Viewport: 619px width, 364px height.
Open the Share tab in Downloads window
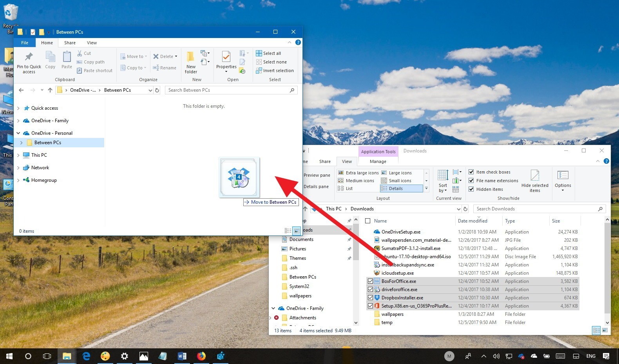[x=325, y=161]
